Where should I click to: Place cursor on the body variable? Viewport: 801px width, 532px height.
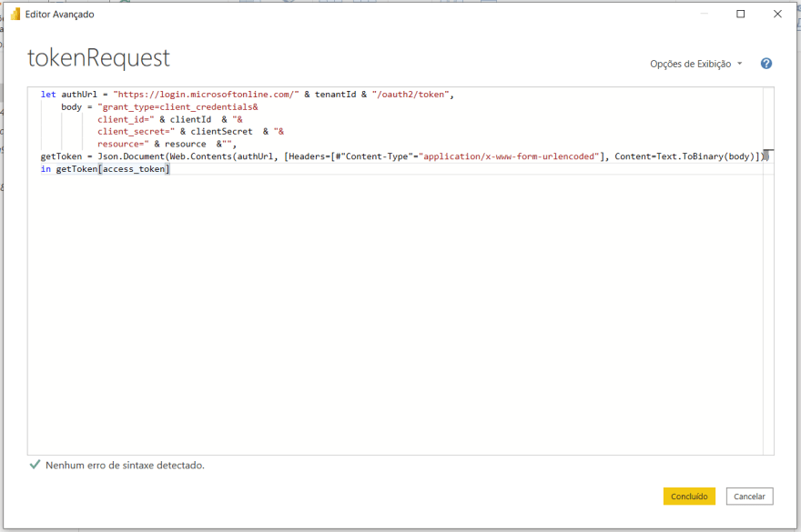coord(71,107)
